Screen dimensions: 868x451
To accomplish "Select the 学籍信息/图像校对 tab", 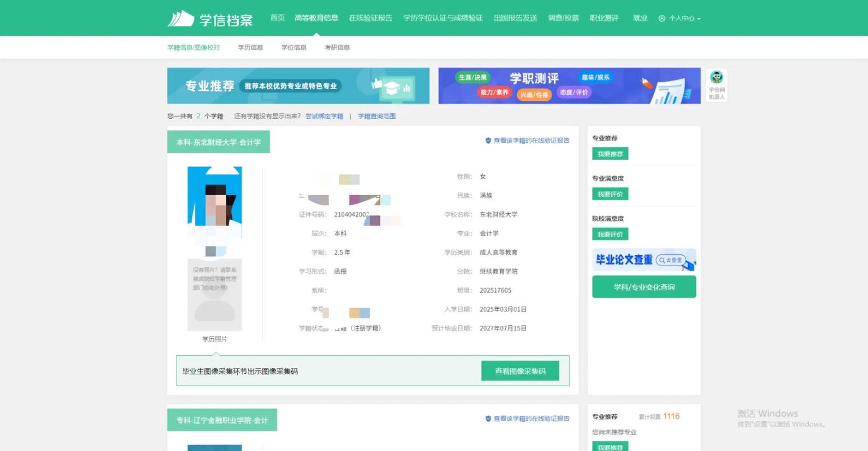I will coord(194,47).
